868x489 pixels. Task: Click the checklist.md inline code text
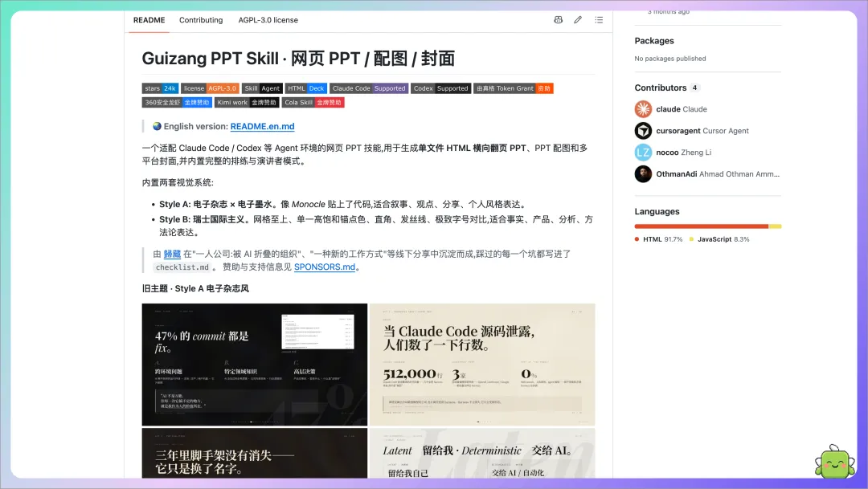pos(182,267)
